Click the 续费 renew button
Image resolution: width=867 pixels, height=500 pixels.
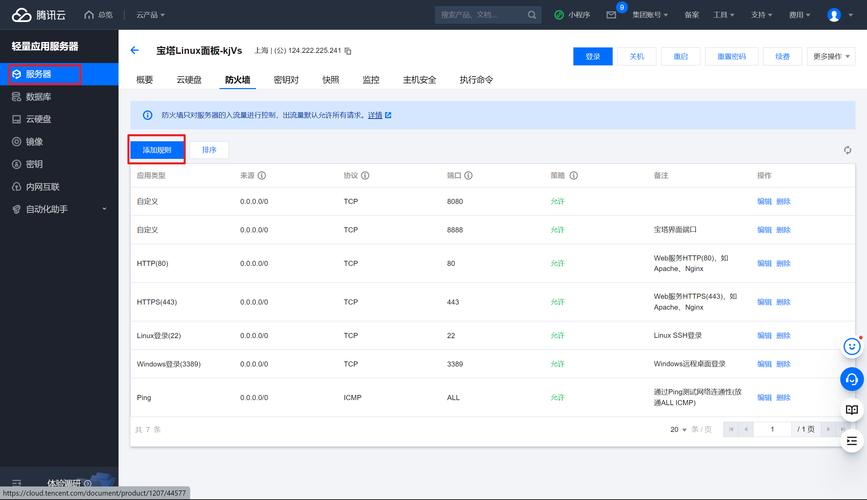[x=782, y=56]
